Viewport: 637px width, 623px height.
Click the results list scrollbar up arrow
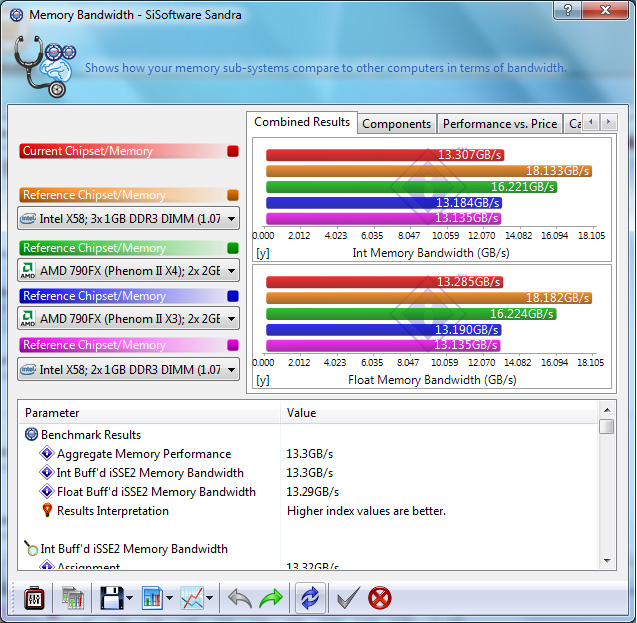(607, 410)
